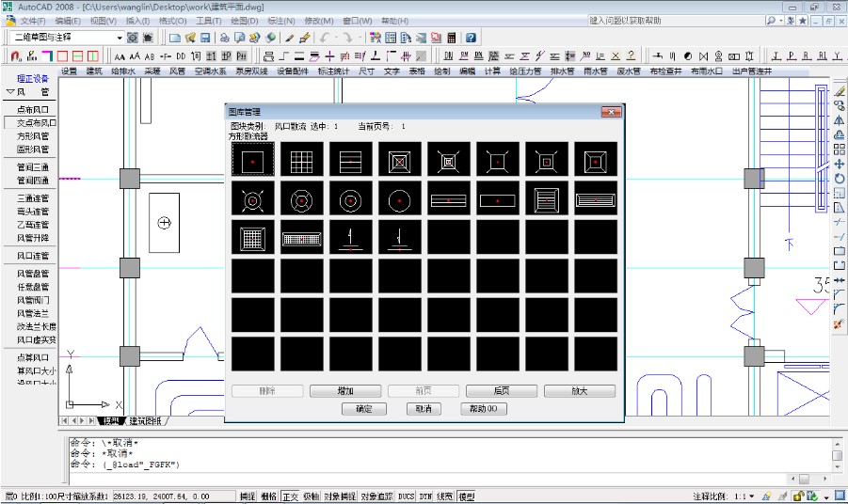The width and height of the screenshot is (848, 504).
Task: Click the Undo arrow icon
Action: [326, 38]
